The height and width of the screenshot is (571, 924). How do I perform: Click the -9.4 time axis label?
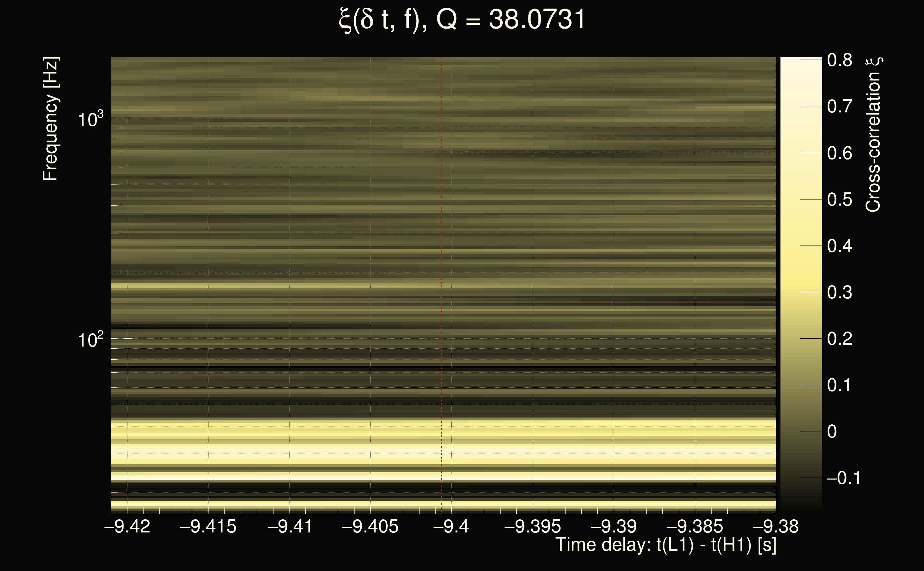point(451,526)
